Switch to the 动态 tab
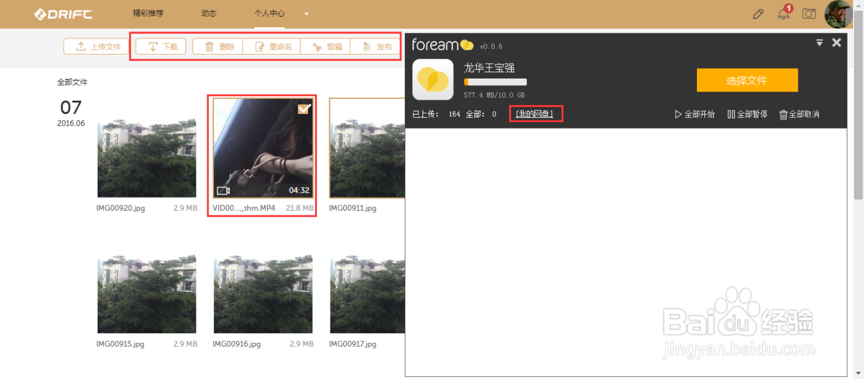The width and height of the screenshot is (864, 379). (x=209, y=13)
